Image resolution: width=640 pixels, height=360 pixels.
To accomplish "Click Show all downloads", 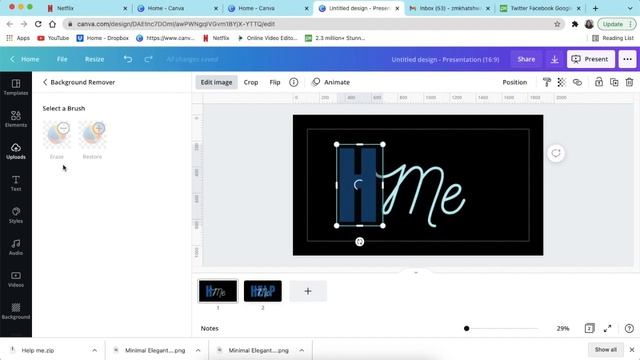I will [606, 349].
